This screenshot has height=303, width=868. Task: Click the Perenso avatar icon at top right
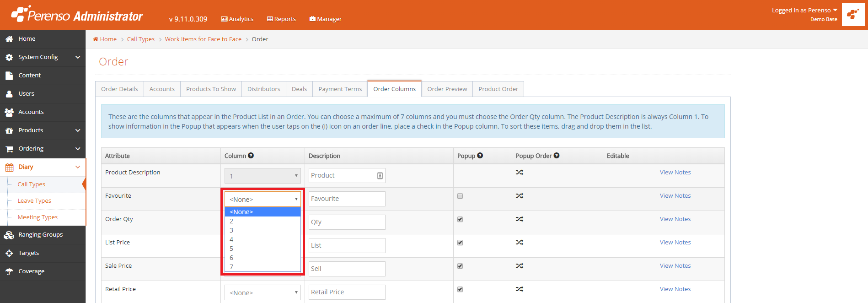pos(853,15)
